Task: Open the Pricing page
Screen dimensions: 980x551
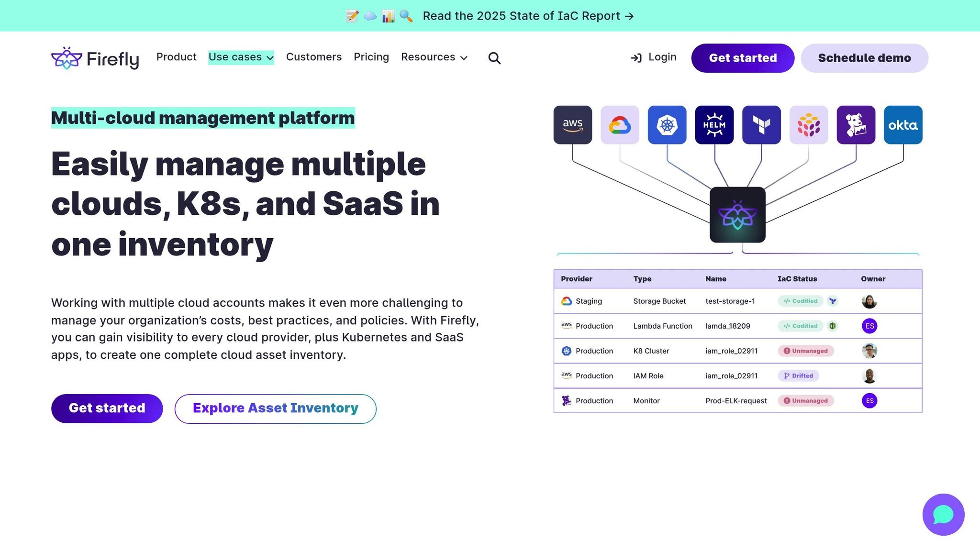Action: [x=371, y=57]
